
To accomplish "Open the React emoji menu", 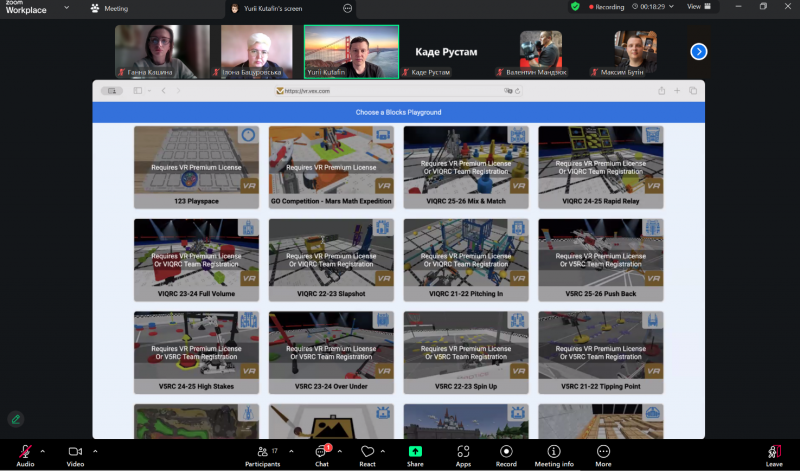I will click(x=367, y=455).
